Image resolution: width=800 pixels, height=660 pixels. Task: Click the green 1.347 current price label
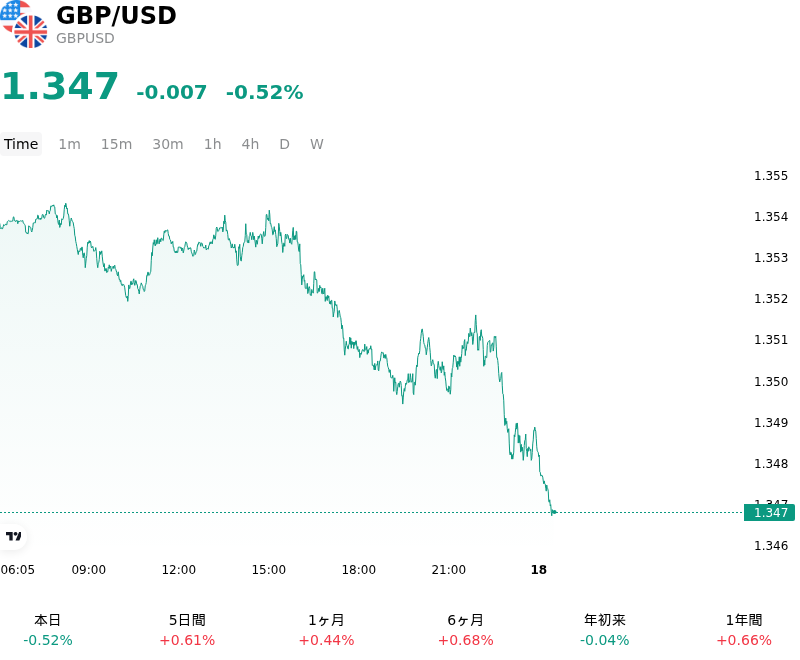769,512
